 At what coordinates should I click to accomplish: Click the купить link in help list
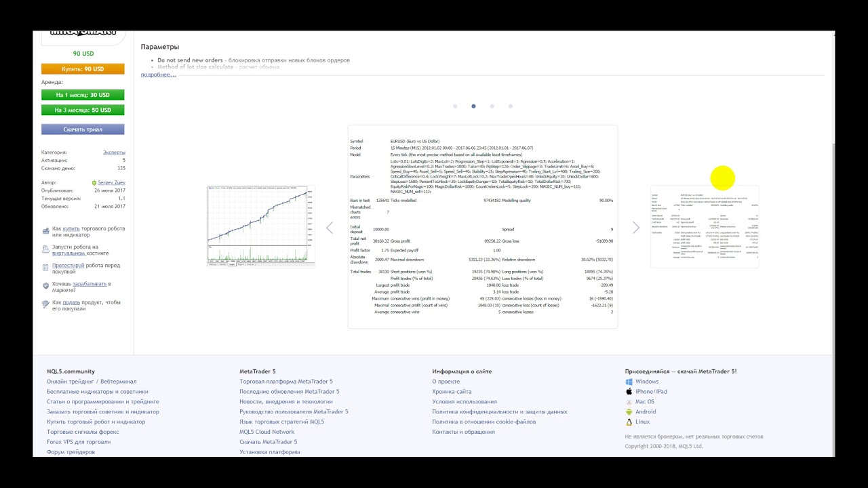click(71, 229)
